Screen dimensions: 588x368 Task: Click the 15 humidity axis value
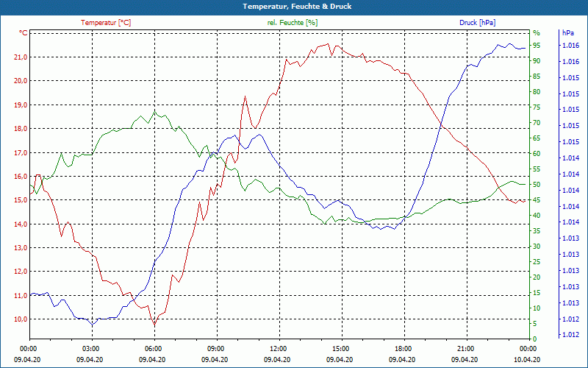click(x=537, y=293)
